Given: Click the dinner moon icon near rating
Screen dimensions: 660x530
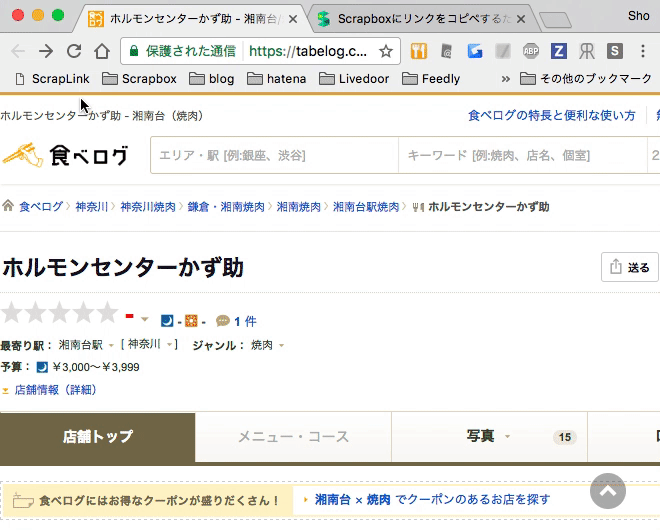Looking at the screenshot, I should coord(167,321).
